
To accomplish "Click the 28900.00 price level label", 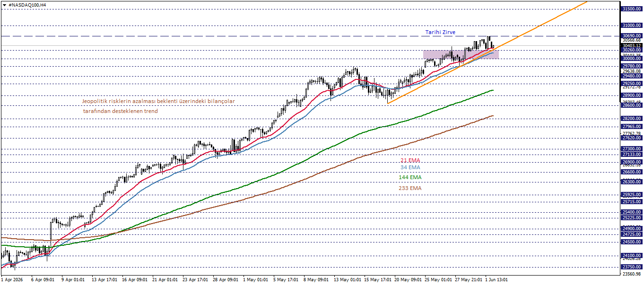I will 632,95.
